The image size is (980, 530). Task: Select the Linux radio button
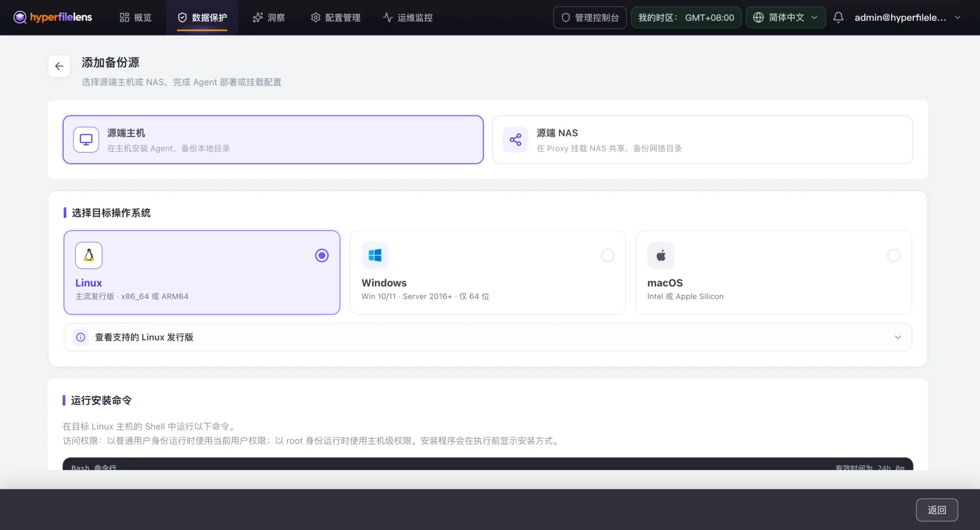[322, 256]
